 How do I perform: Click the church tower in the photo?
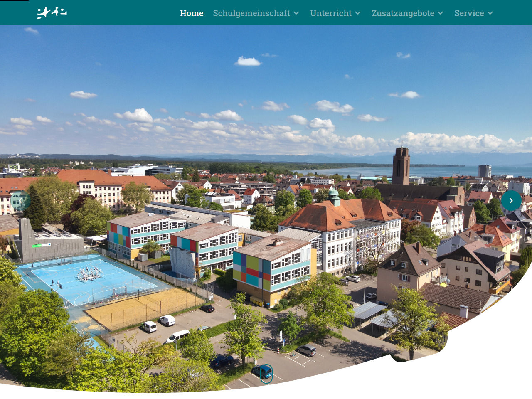point(401,166)
